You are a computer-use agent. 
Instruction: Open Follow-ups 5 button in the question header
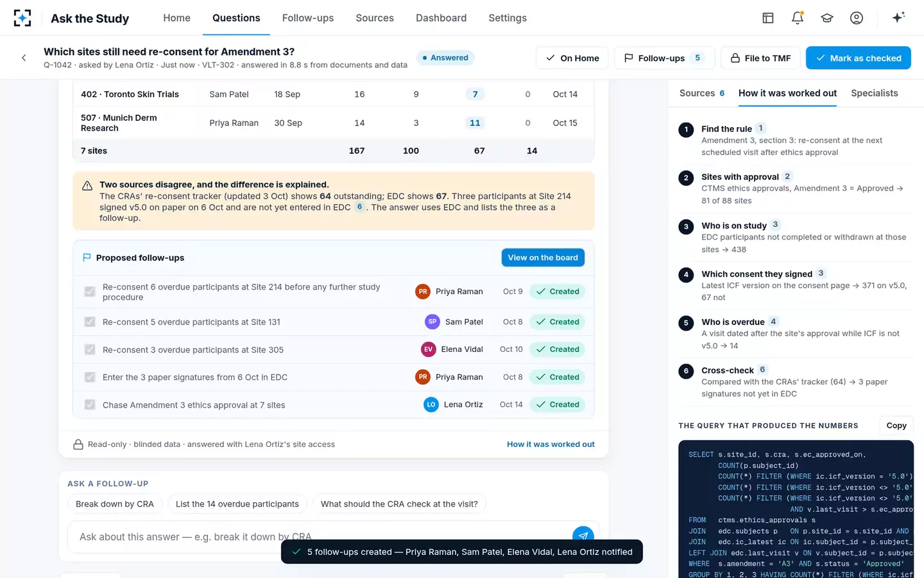664,58
